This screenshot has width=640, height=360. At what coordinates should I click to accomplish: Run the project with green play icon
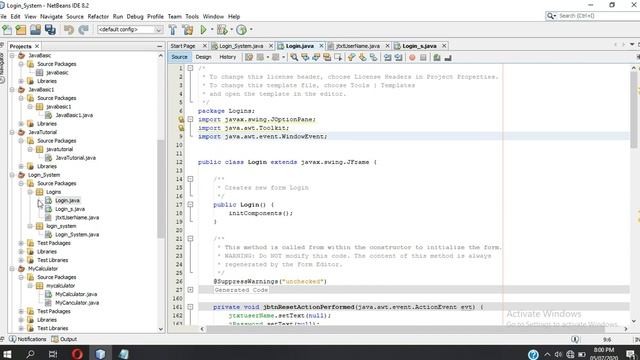pyautogui.click(x=203, y=29)
